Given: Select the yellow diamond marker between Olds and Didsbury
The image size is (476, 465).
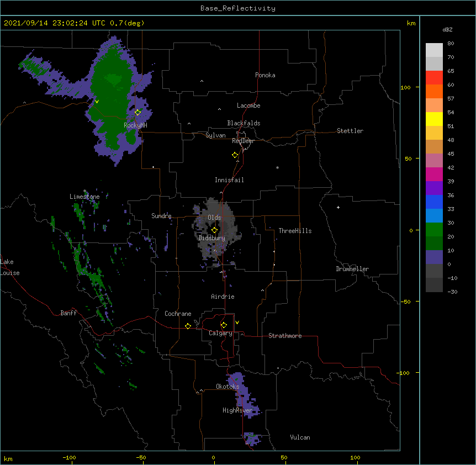Looking at the screenshot, I should coord(214,230).
